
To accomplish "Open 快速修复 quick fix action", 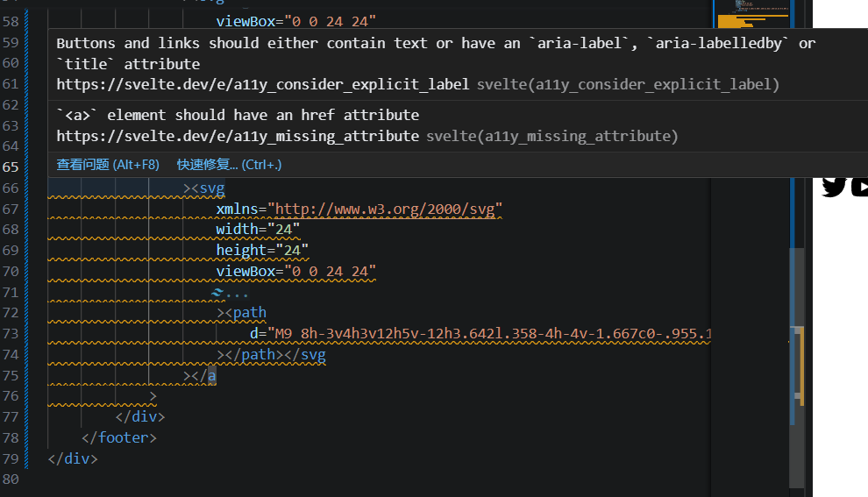I will tap(229, 165).
